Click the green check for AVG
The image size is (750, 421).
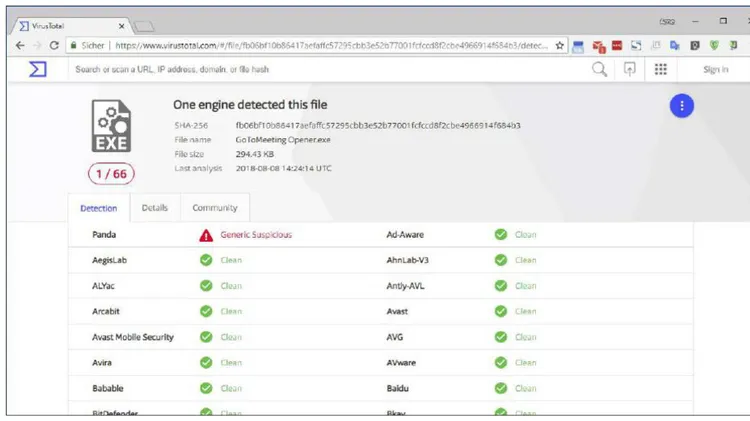point(501,337)
